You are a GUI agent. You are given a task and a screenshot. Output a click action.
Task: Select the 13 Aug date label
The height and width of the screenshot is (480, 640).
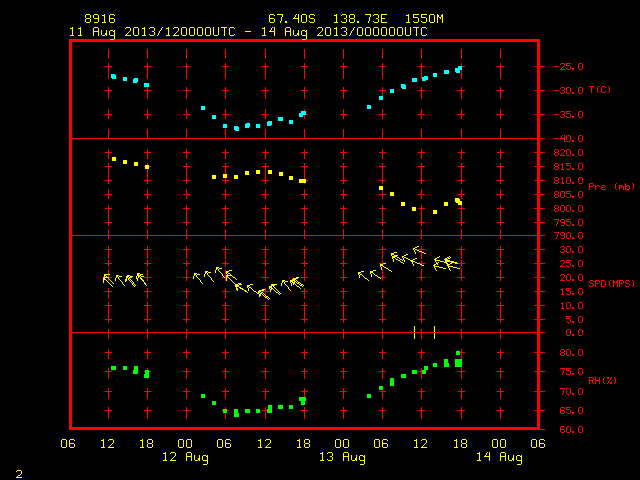coord(342,457)
